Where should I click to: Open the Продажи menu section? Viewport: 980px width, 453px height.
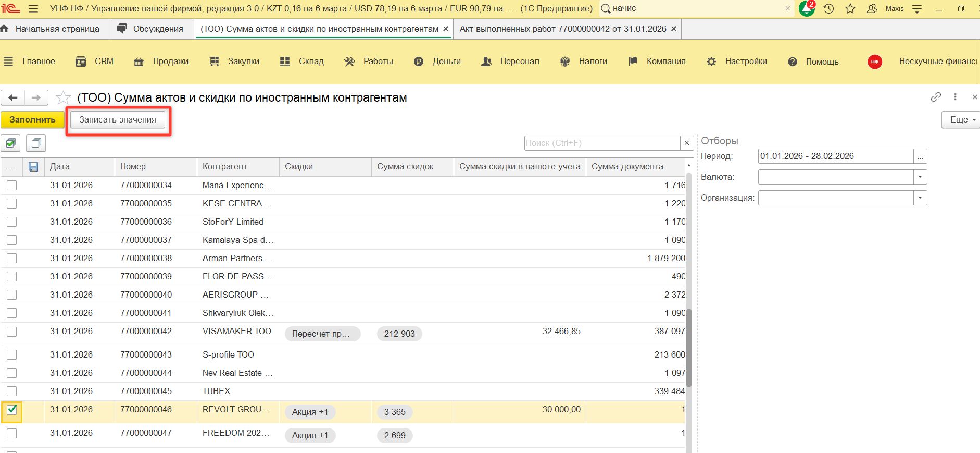170,62
